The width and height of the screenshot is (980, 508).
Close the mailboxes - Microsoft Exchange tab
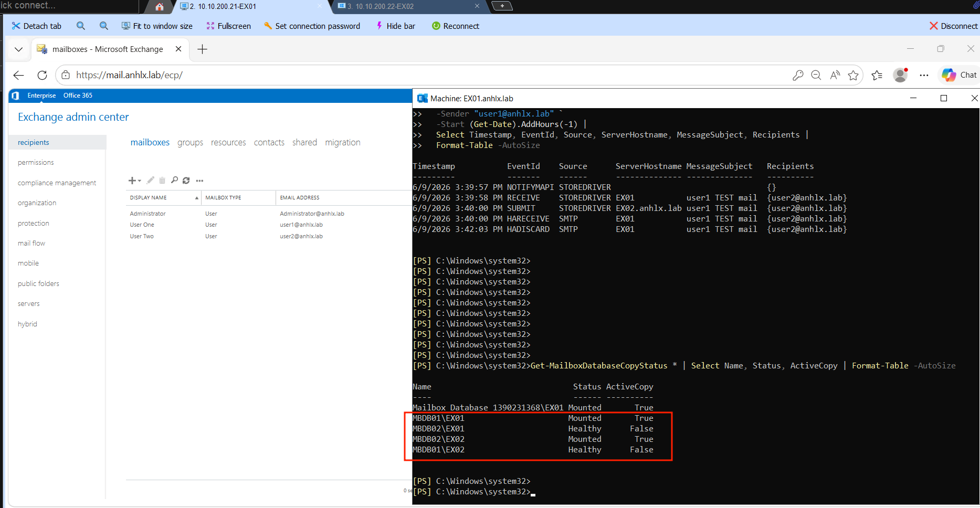(x=178, y=49)
